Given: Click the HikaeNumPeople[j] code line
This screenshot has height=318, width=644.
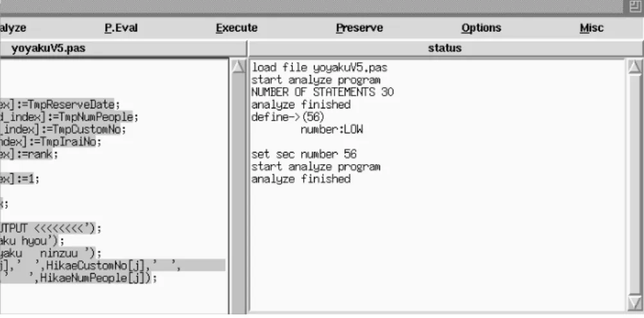Looking at the screenshot, I should tap(78, 278).
